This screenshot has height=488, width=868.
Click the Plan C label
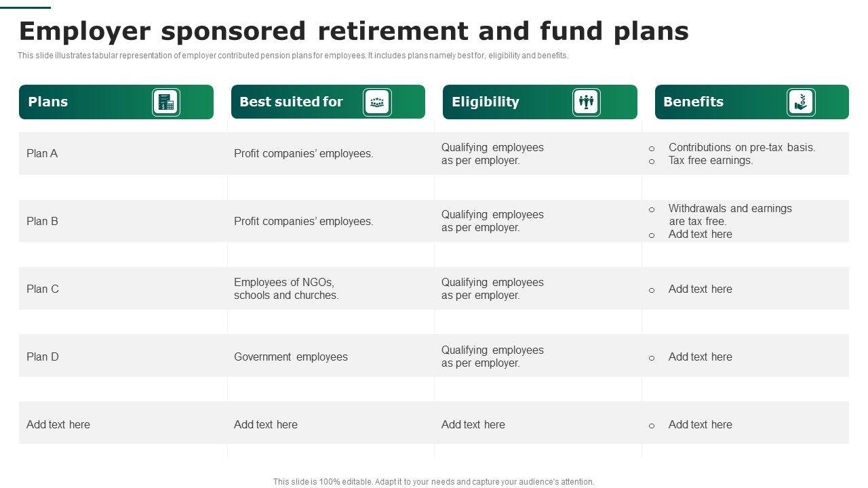click(x=43, y=289)
